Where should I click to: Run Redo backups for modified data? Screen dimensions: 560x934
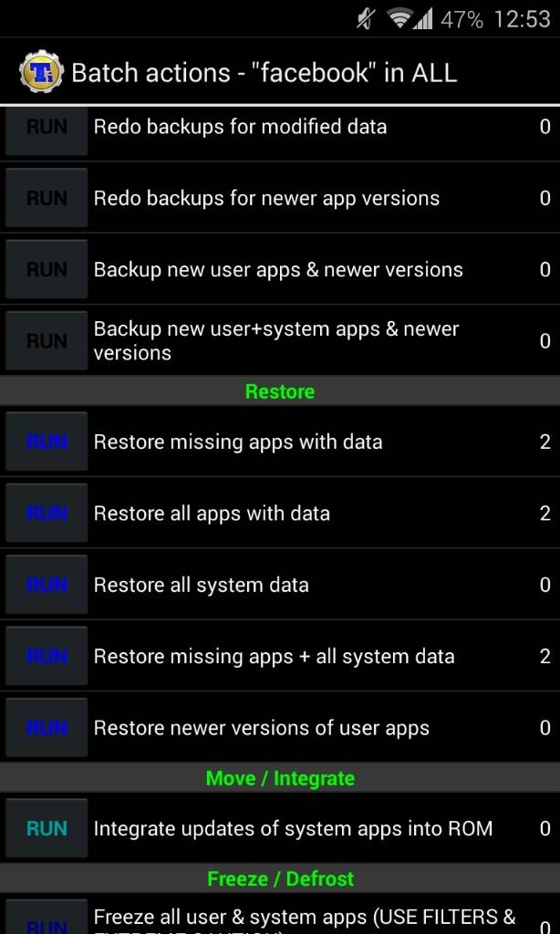point(47,129)
